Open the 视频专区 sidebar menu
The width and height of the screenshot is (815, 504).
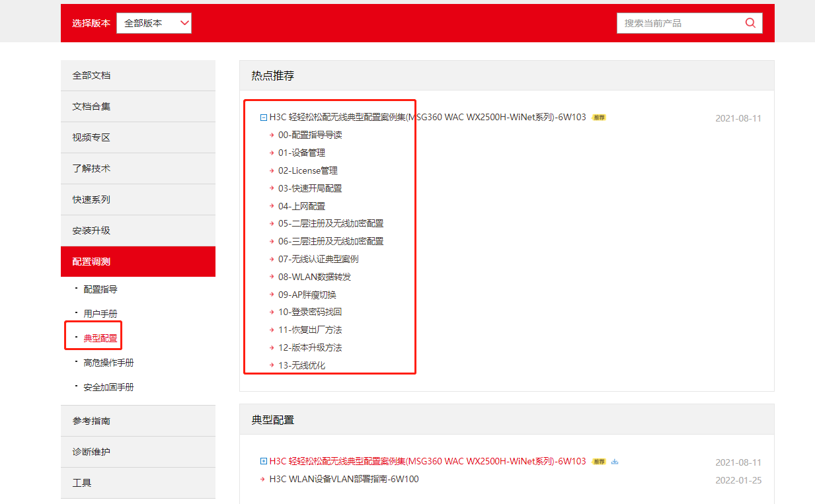point(138,137)
